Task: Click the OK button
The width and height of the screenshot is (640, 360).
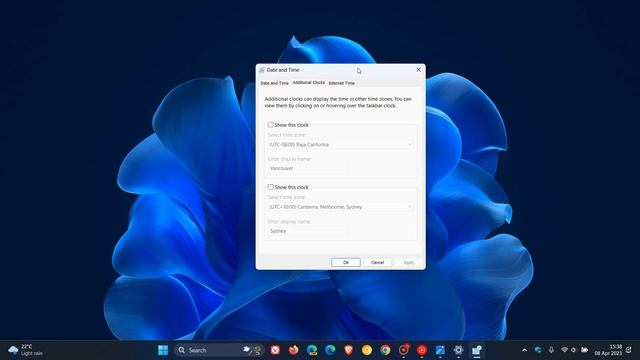Action: click(x=346, y=262)
